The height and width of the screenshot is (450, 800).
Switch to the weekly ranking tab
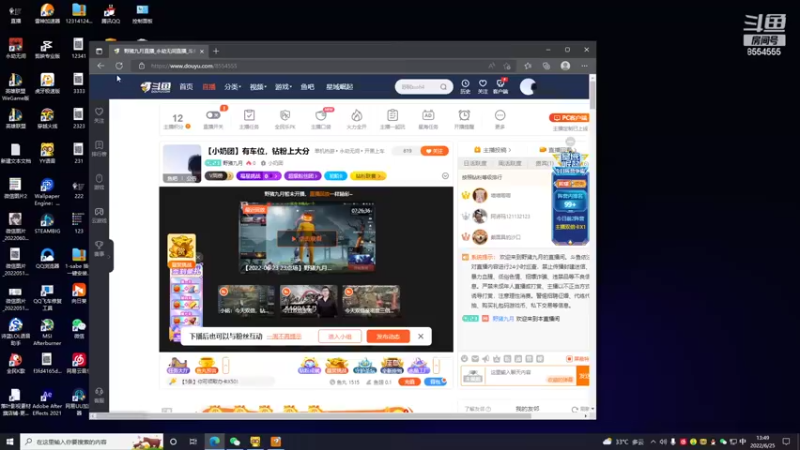click(x=510, y=163)
